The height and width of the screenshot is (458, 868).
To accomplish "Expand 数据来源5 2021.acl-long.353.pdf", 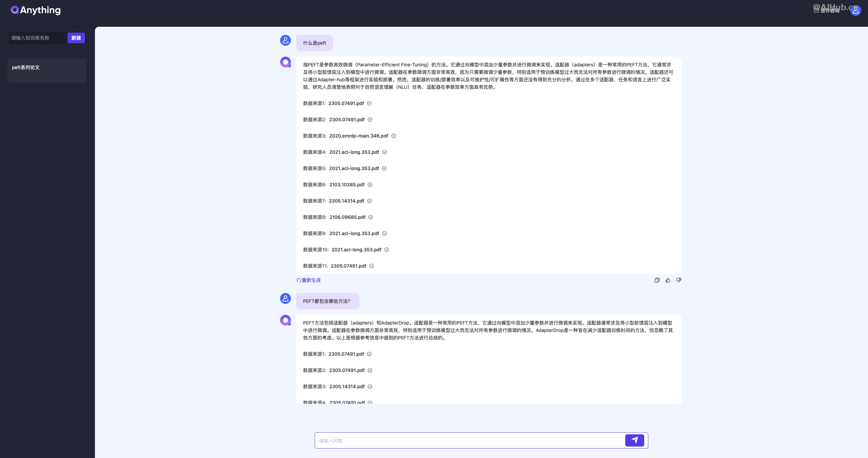I will pos(384,168).
